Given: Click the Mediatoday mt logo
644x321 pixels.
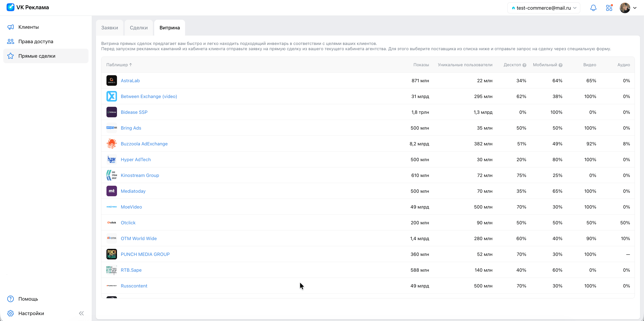Looking at the screenshot, I should click(x=111, y=191).
